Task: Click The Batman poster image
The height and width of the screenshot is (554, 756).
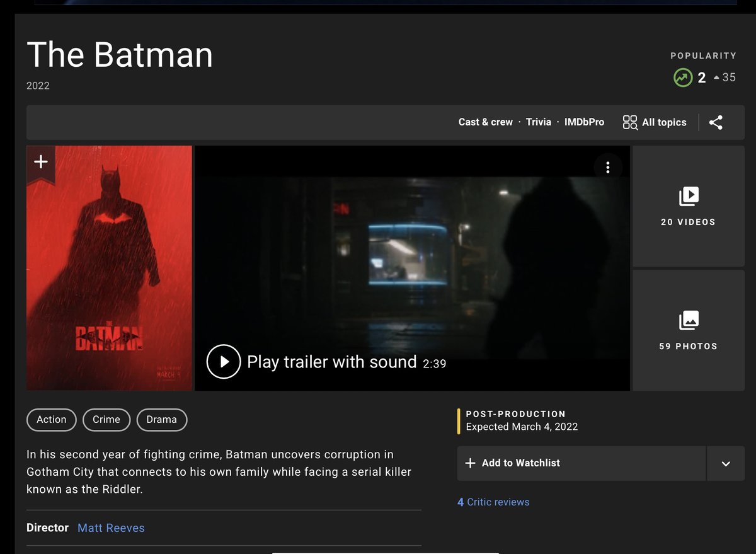Action: (109, 268)
